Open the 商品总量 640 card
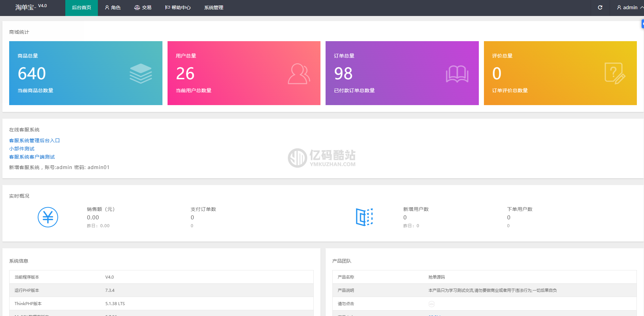 point(86,73)
